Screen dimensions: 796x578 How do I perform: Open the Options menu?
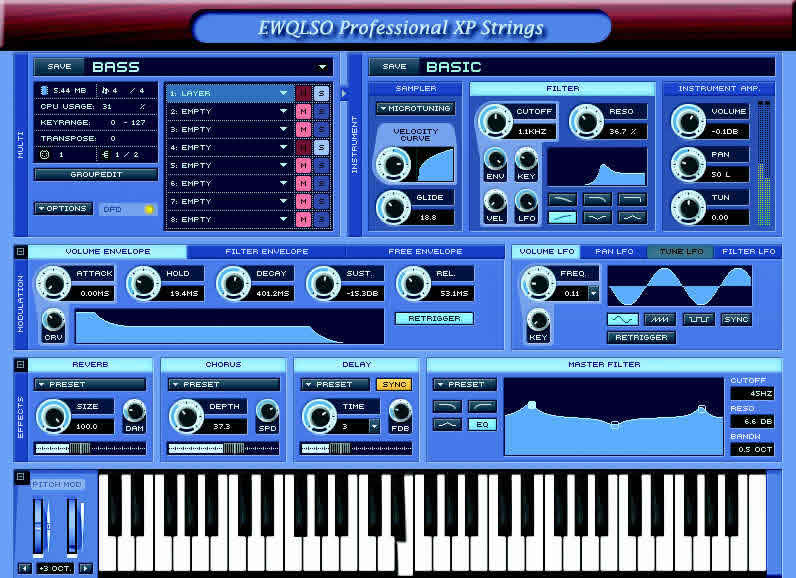pyautogui.click(x=63, y=209)
